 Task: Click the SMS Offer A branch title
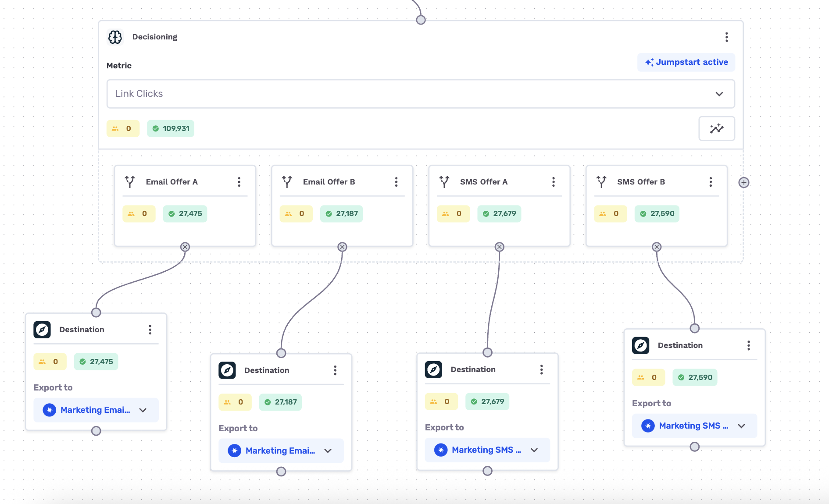484,182
